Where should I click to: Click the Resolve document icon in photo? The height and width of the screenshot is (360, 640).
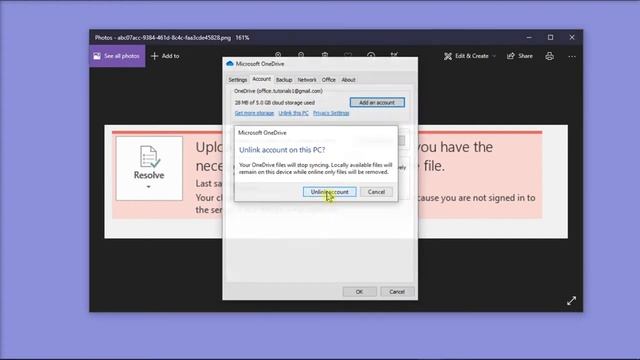(x=149, y=156)
